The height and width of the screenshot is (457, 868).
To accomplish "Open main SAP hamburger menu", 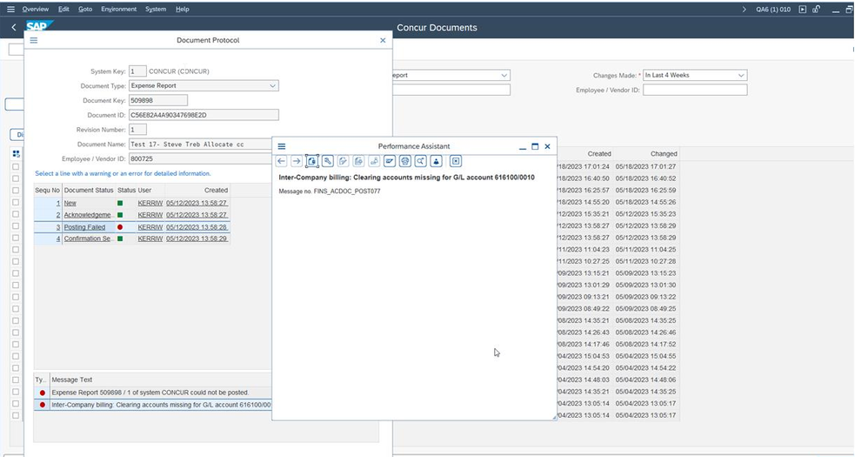I will click(x=10, y=9).
